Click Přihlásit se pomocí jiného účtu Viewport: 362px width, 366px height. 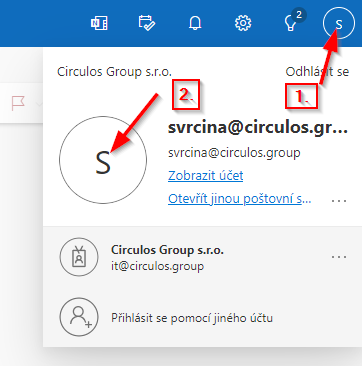192,318
